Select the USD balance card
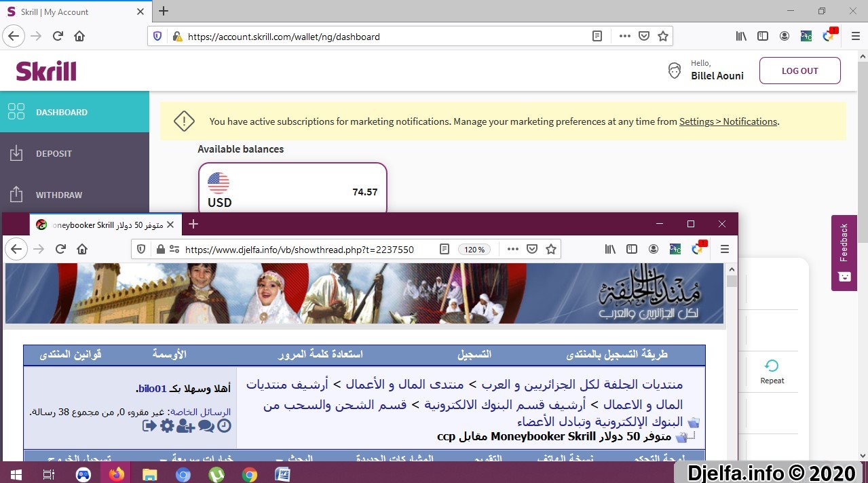 point(293,188)
